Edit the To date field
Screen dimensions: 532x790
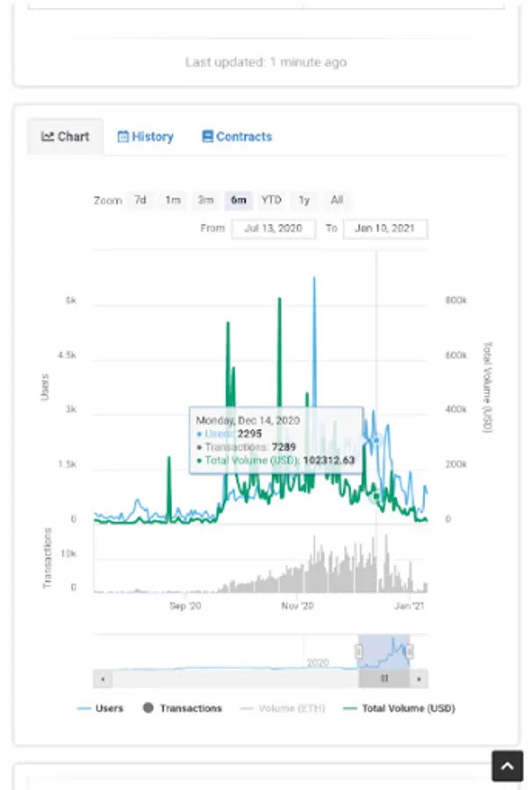coord(385,228)
